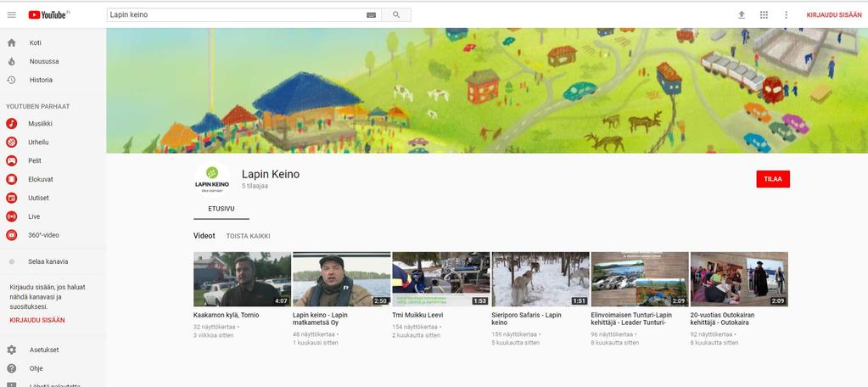
Task: Click the Nousussa flame icon
Action: [12, 61]
